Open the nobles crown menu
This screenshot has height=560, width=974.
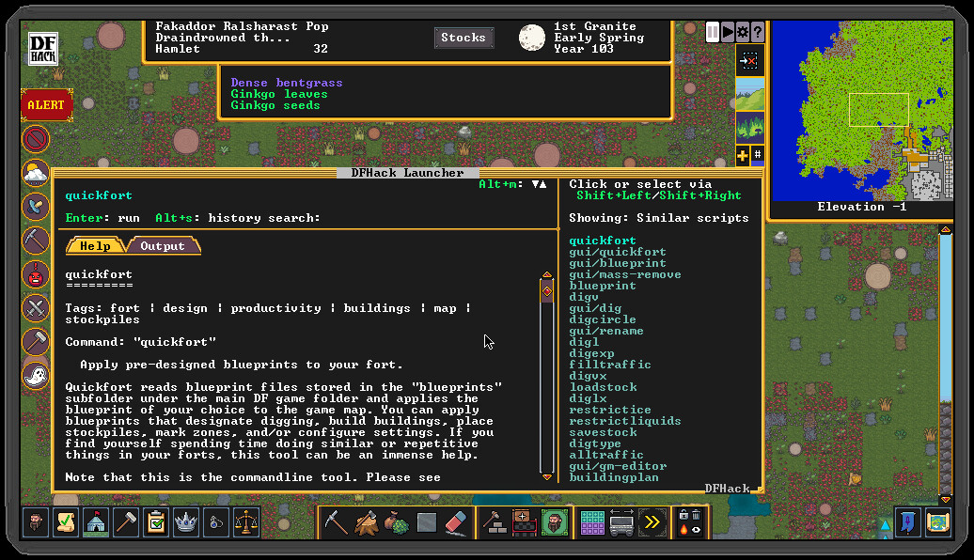(x=186, y=522)
